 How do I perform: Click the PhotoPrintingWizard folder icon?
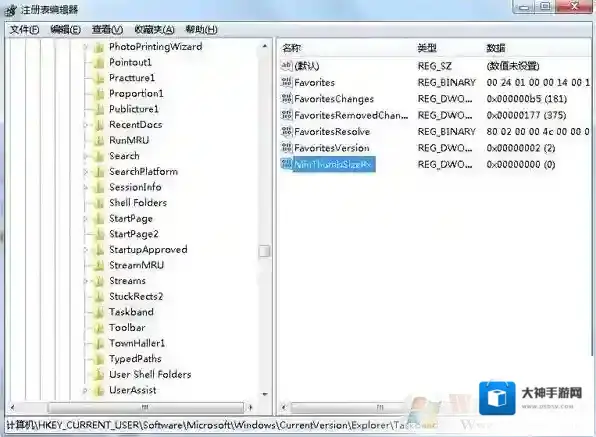(99, 47)
